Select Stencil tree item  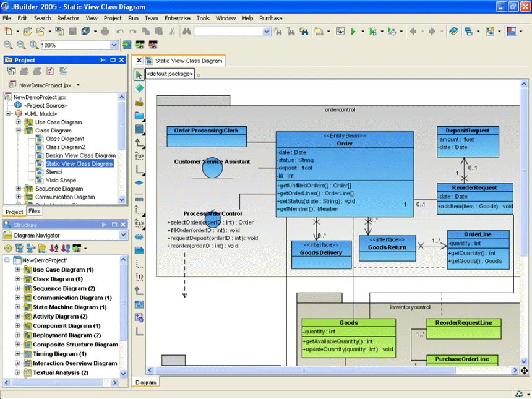click(x=54, y=172)
